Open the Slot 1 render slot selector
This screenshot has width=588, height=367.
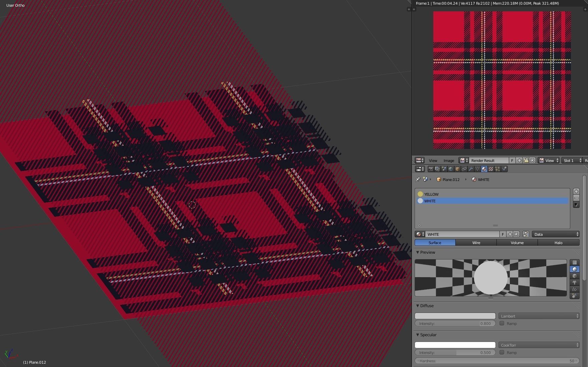click(572, 161)
